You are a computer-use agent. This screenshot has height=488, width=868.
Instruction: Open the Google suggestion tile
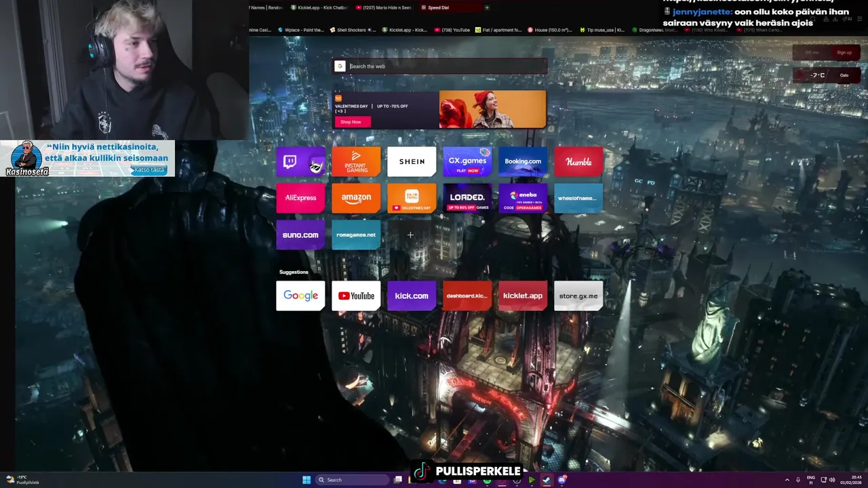(x=300, y=296)
